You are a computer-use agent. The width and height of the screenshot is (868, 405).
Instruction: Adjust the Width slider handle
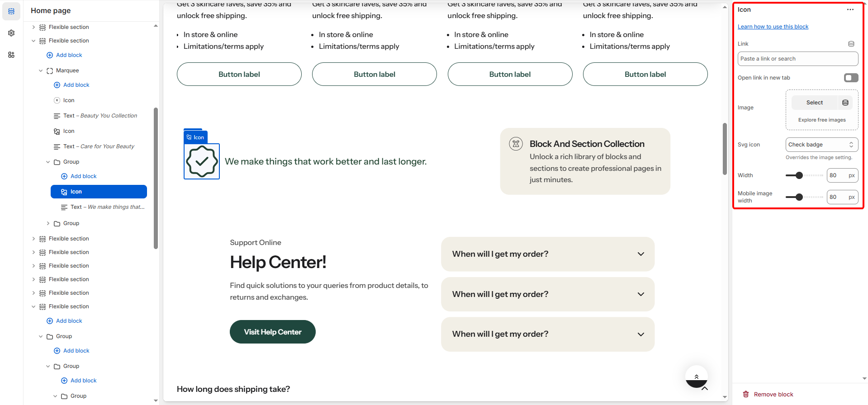799,175
